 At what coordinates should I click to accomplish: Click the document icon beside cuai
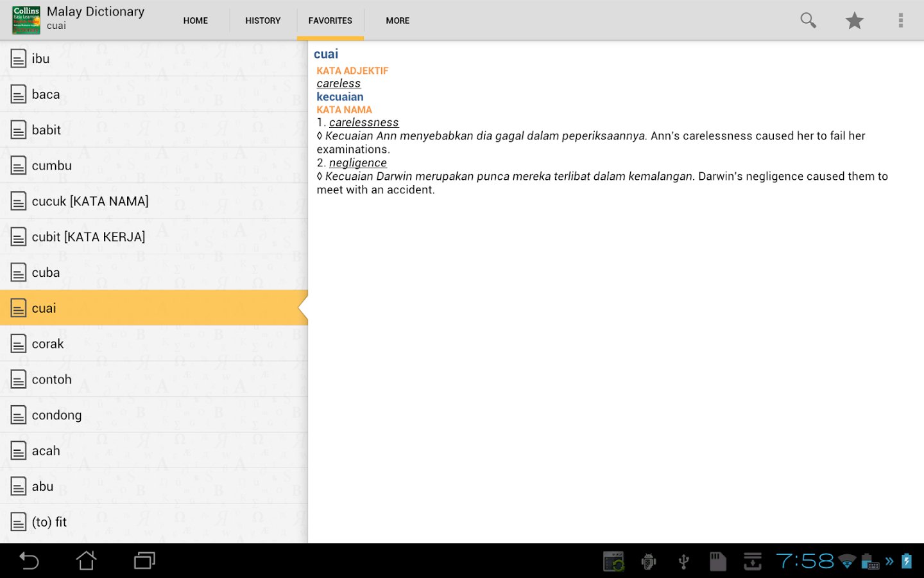(19, 308)
